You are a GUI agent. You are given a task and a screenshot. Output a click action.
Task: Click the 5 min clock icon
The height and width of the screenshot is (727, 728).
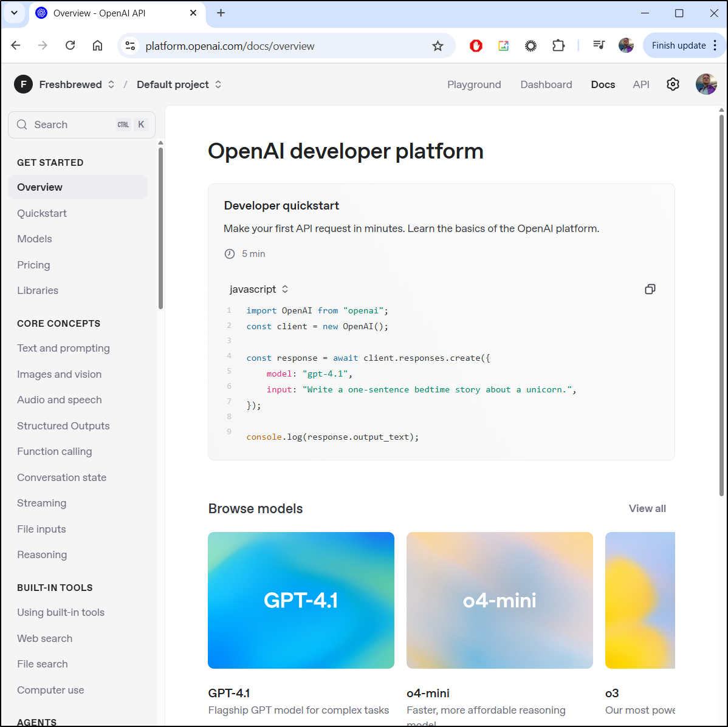(x=229, y=254)
